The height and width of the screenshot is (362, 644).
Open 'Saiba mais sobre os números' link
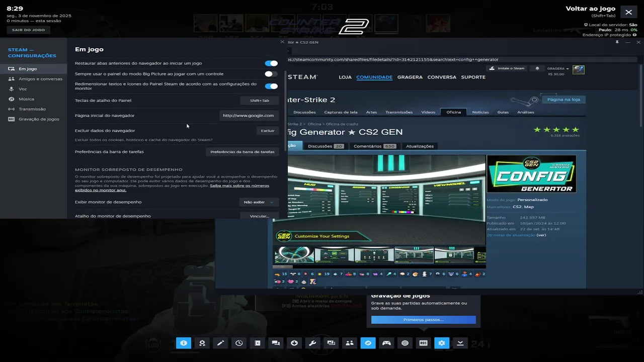(x=239, y=186)
